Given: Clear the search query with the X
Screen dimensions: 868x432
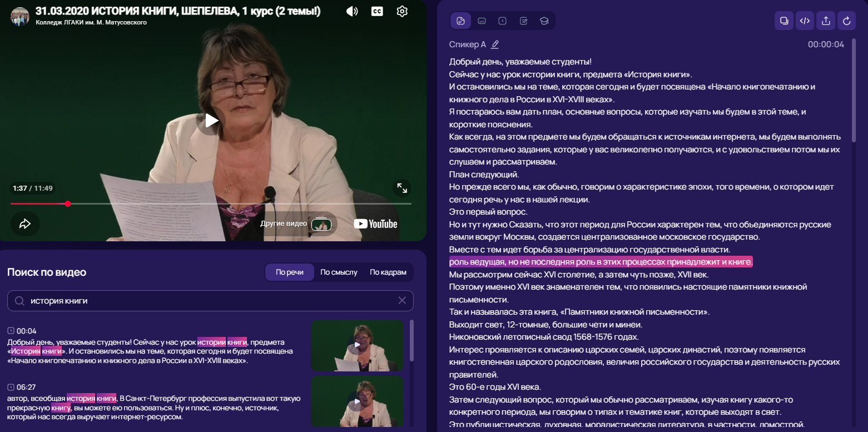Looking at the screenshot, I should 402,301.
